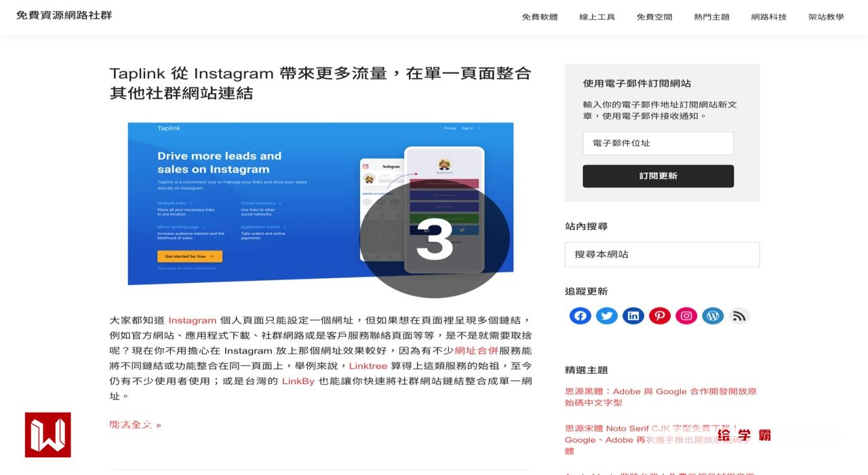Open the Twitter follow icon
Screen dimensions: 868x475
pyautogui.click(x=606, y=316)
